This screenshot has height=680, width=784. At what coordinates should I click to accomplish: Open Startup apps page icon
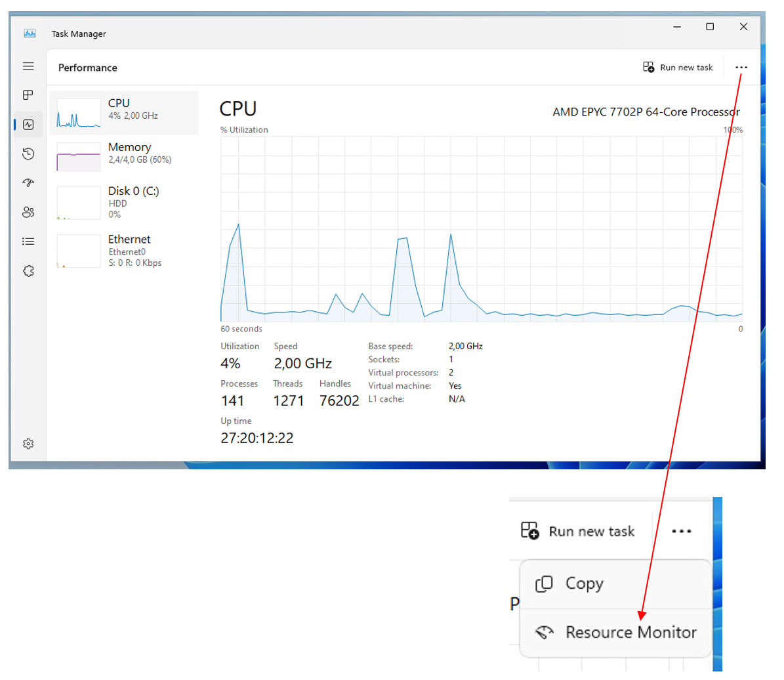pos(28,182)
